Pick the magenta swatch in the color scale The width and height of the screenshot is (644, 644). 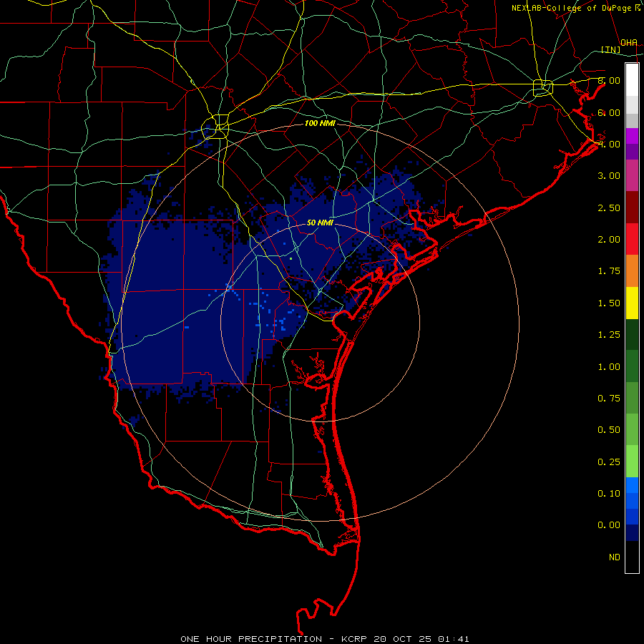click(x=632, y=136)
